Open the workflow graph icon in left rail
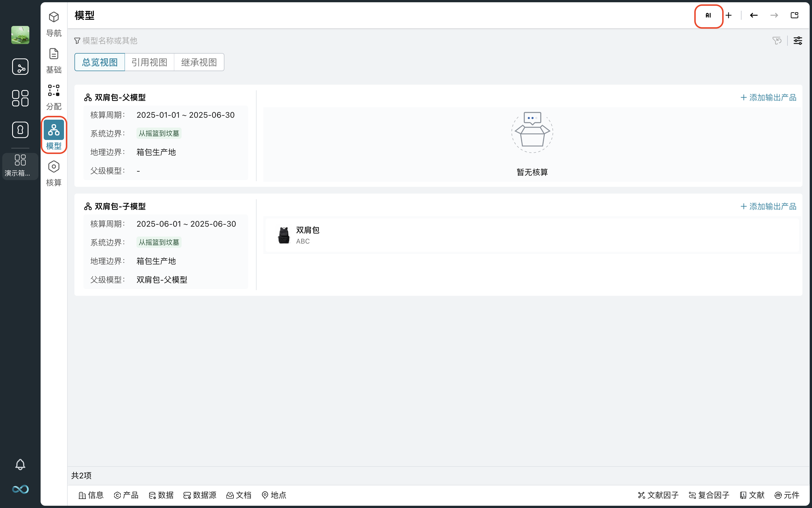Image resolution: width=812 pixels, height=508 pixels. coord(20,67)
